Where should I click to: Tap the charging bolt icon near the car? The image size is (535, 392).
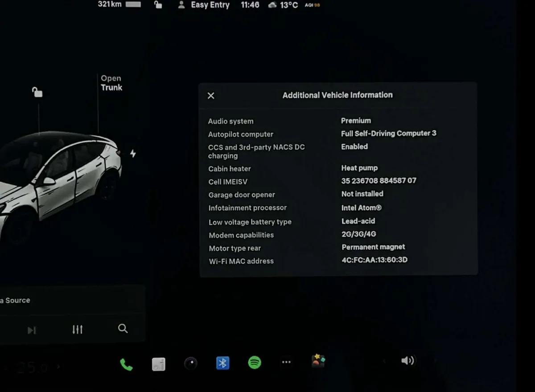click(x=133, y=154)
